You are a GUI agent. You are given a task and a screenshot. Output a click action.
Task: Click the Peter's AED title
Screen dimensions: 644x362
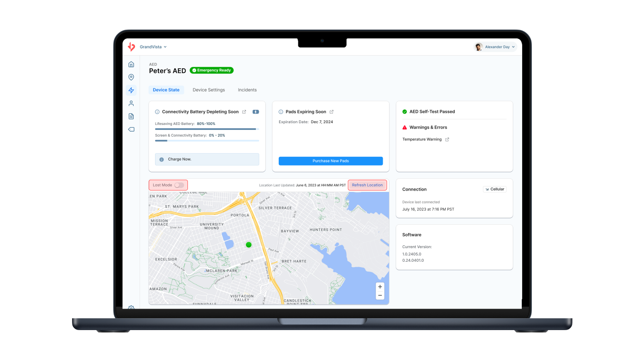point(167,71)
